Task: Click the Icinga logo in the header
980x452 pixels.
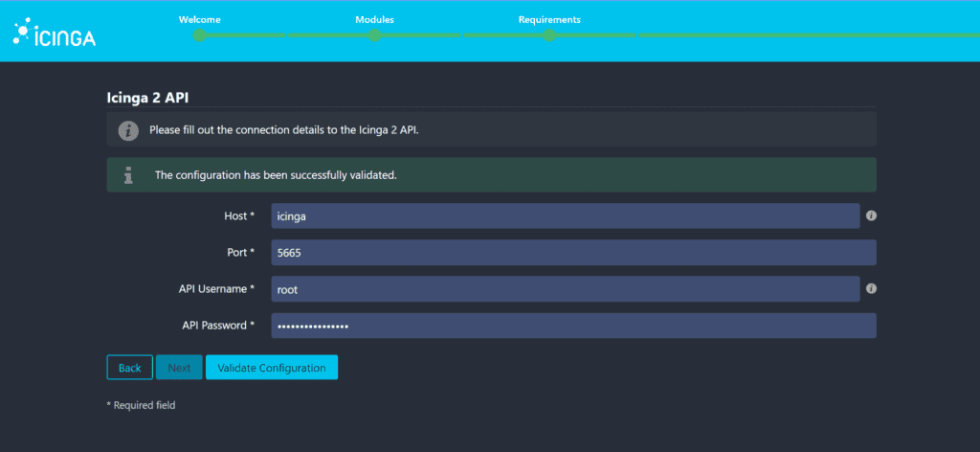Action: (54, 34)
